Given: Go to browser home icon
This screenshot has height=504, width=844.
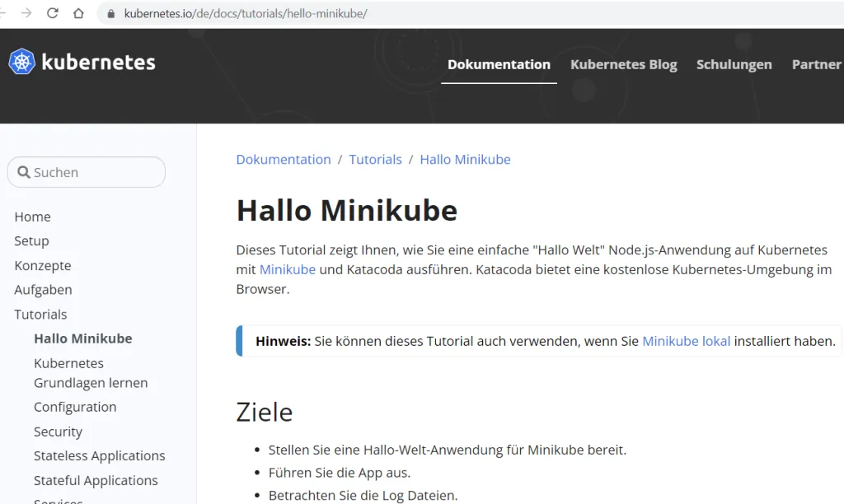Looking at the screenshot, I should (x=78, y=13).
